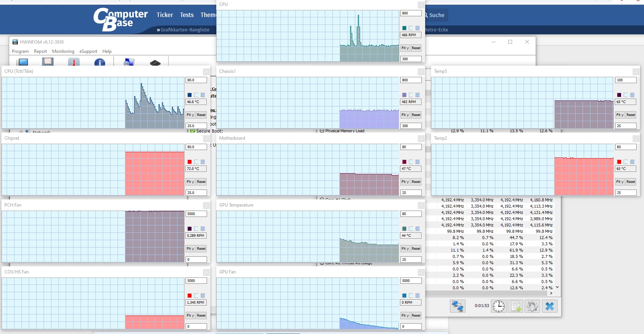The image size is (644, 334).
Task: Click the 25.0 minimum field in Chipset graph
Action: (196, 193)
